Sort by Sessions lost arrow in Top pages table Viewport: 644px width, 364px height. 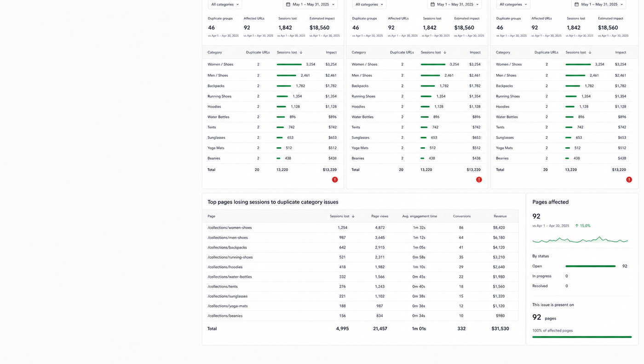[353, 216]
